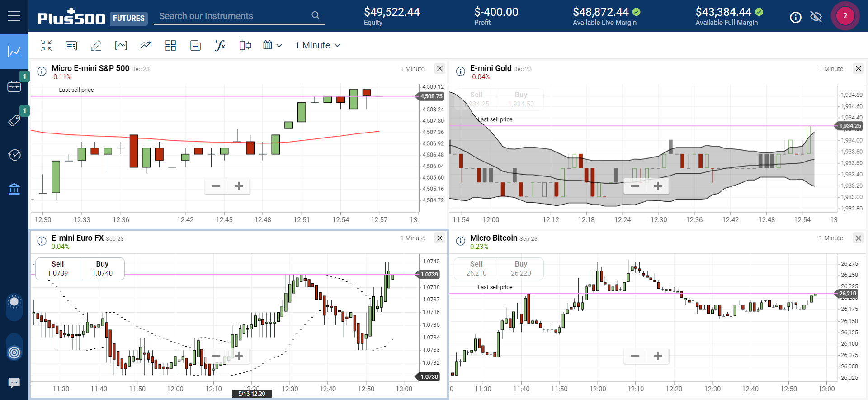868x400 pixels.
Task: Select the chart pattern bracket tool
Action: click(x=121, y=45)
